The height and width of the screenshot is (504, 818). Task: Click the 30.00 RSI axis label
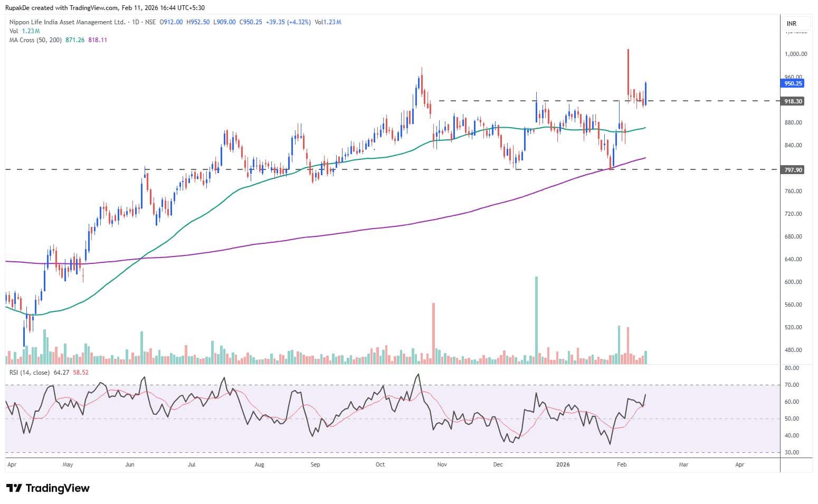pos(792,452)
